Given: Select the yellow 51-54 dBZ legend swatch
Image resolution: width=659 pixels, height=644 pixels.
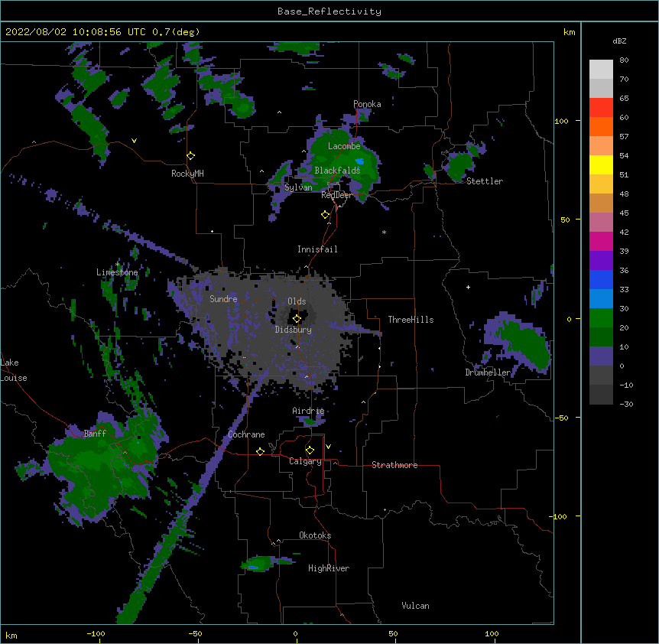Looking at the screenshot, I should click(601, 164).
